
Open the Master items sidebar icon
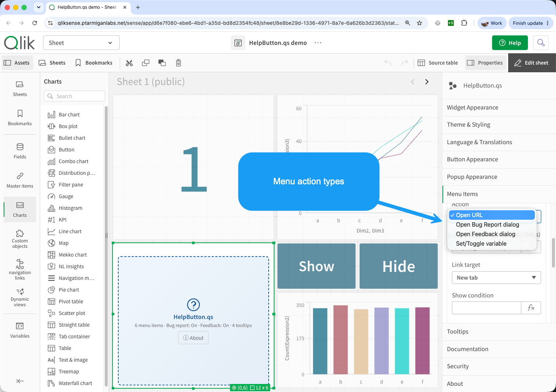pyautogui.click(x=20, y=180)
